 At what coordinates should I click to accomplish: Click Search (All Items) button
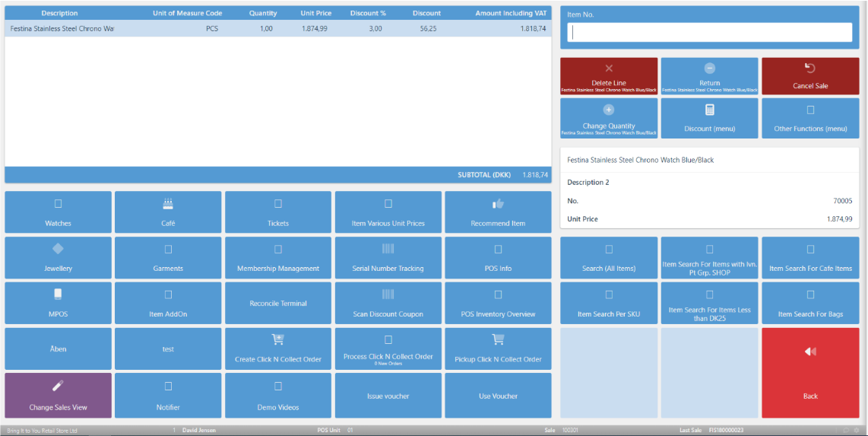[609, 258]
